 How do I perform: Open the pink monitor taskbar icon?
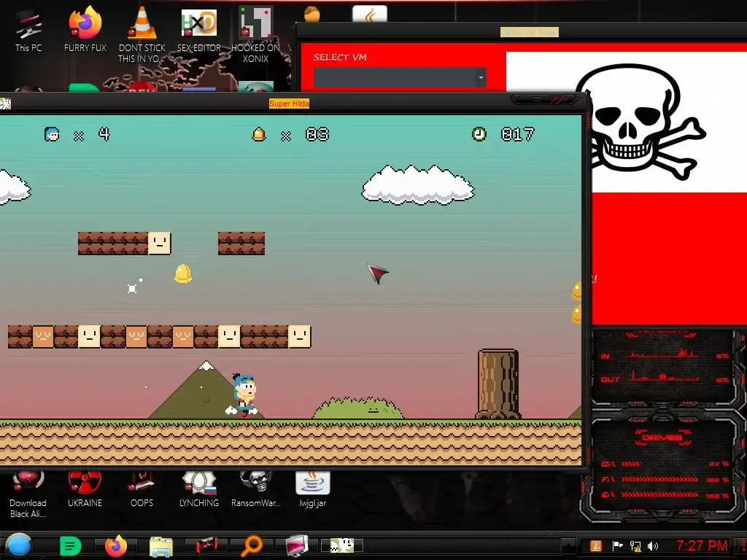pos(298,545)
